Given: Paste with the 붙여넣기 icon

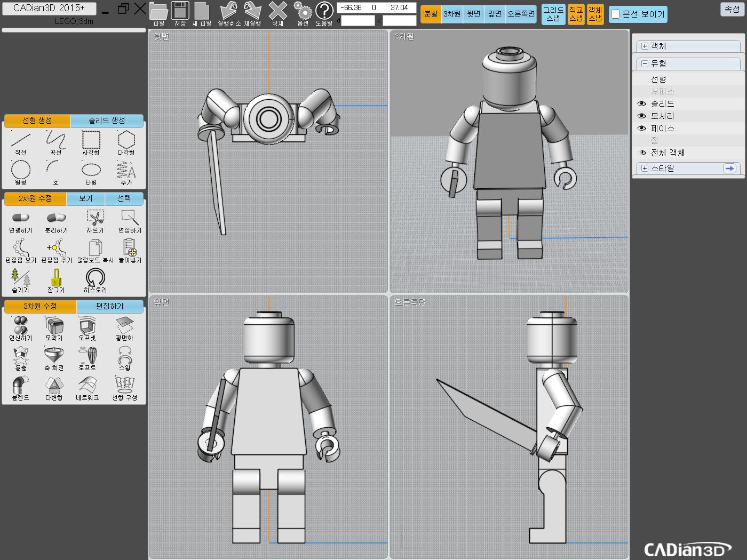Looking at the screenshot, I should click(130, 250).
